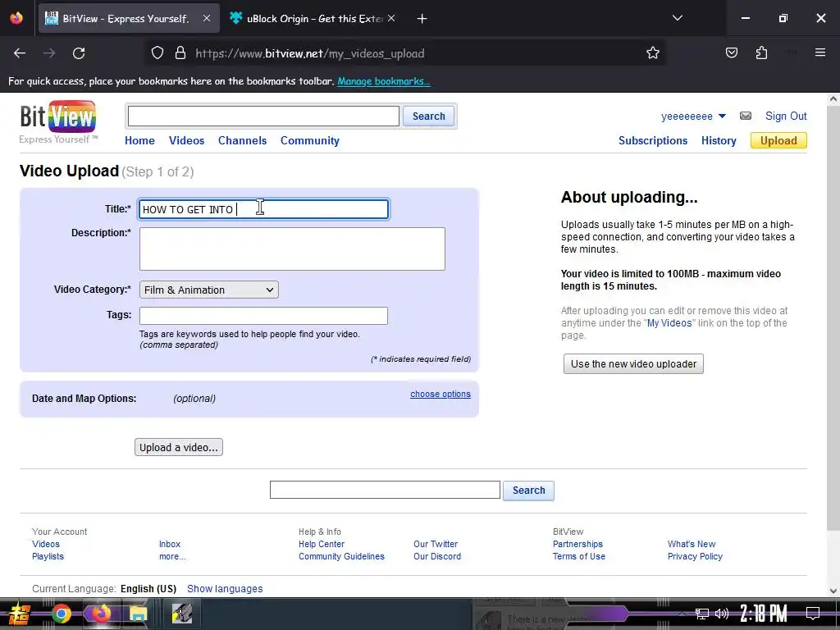This screenshot has height=630, width=840.
Task: Open the My Videos link
Action: (669, 323)
